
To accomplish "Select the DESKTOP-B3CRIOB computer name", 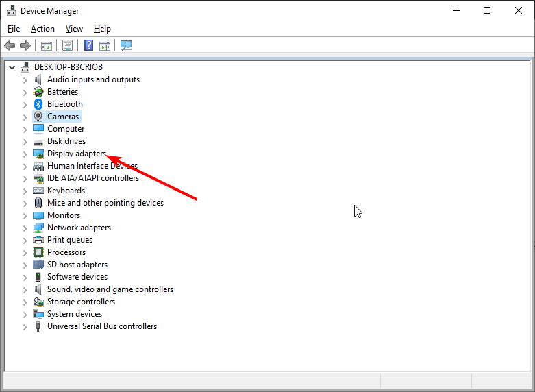I will [69, 67].
